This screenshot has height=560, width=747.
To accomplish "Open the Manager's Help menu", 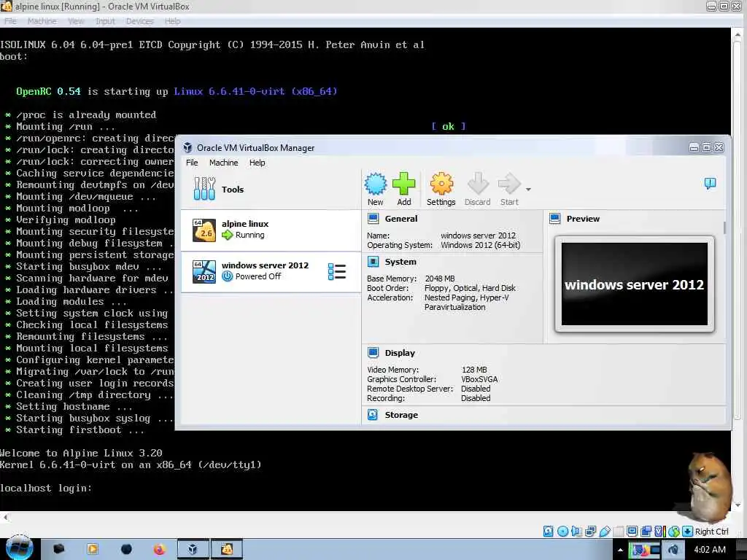I will 258,163.
